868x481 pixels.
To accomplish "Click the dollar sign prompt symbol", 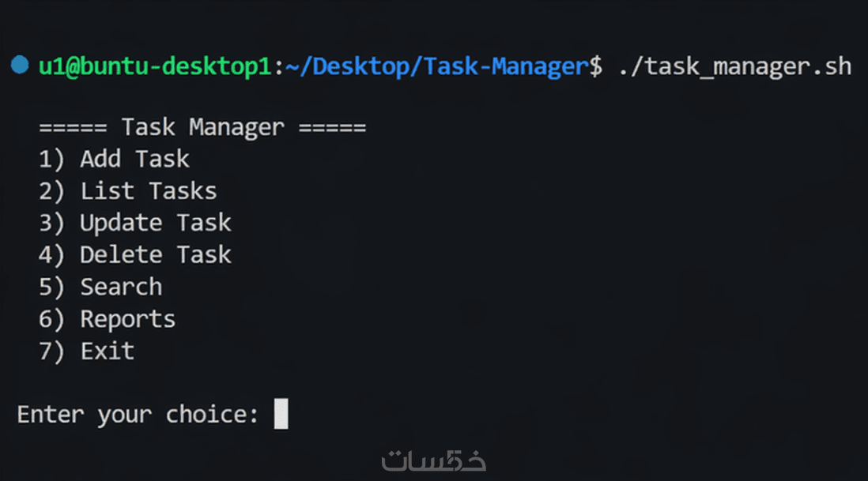I will tap(595, 66).
